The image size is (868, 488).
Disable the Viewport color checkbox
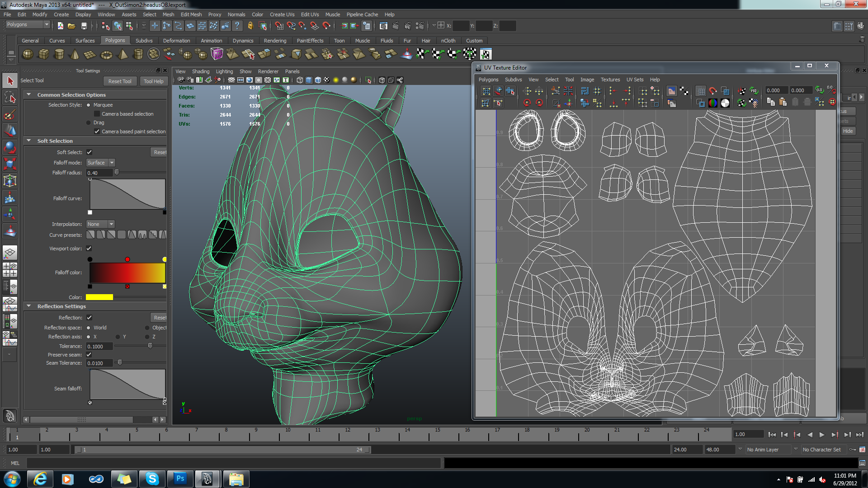click(x=89, y=249)
